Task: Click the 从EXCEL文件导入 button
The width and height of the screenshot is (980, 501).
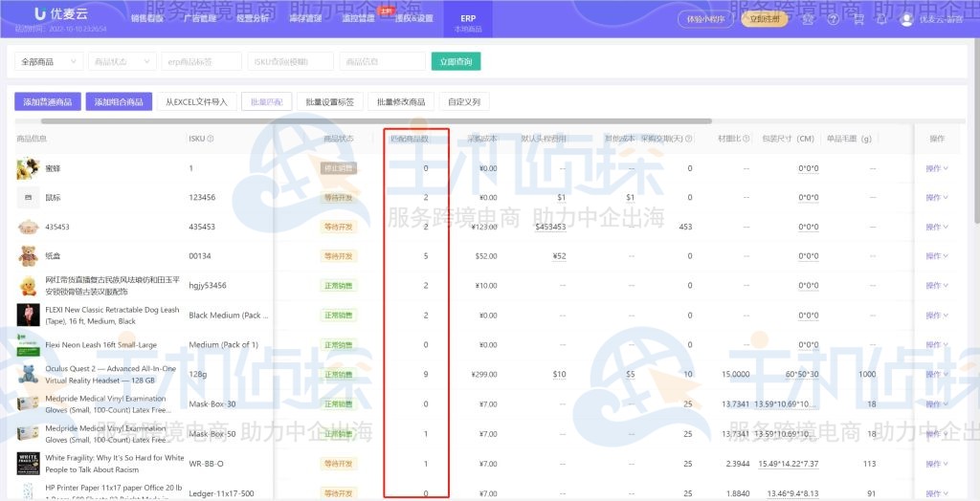Action: pos(196,102)
